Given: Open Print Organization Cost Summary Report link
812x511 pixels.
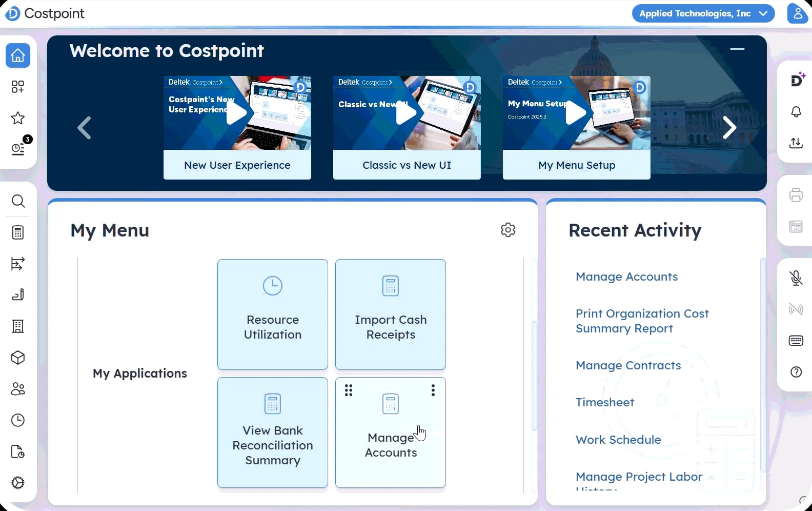Looking at the screenshot, I should [x=642, y=321].
